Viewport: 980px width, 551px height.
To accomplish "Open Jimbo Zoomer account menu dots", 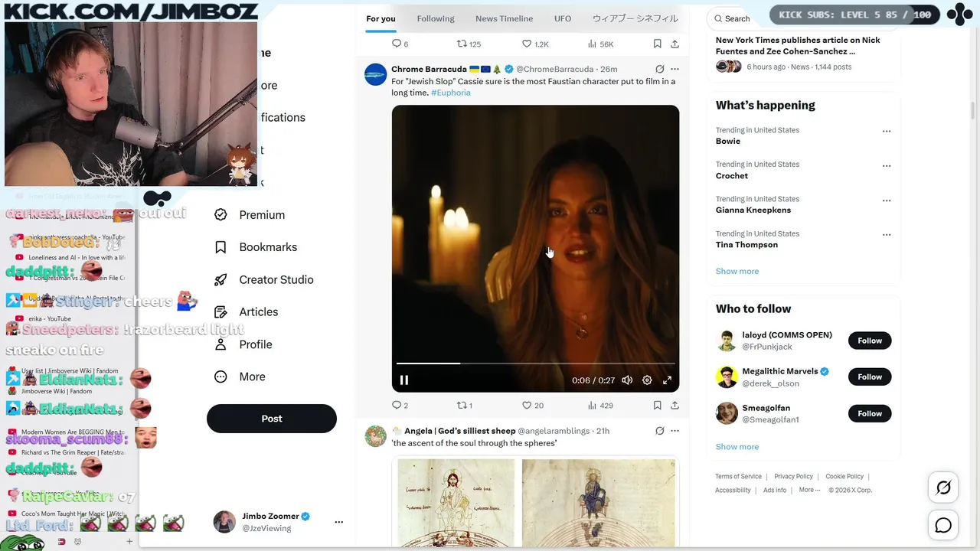I will (x=338, y=522).
